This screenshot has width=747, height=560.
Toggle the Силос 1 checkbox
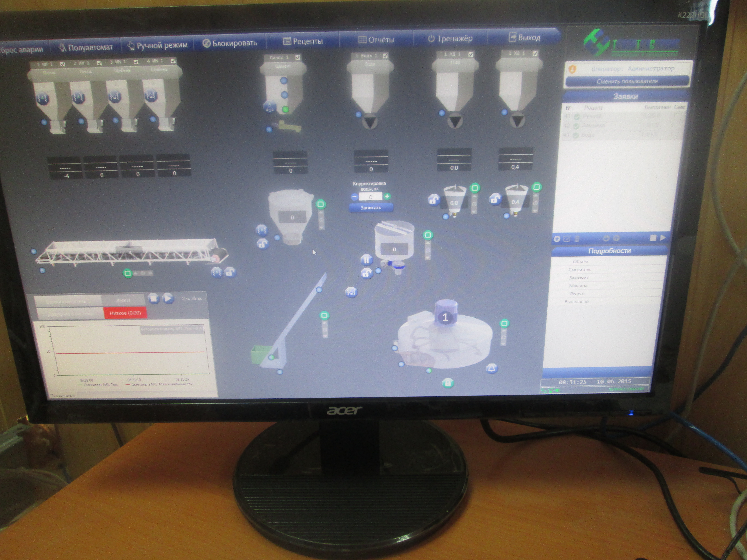pyautogui.click(x=297, y=57)
